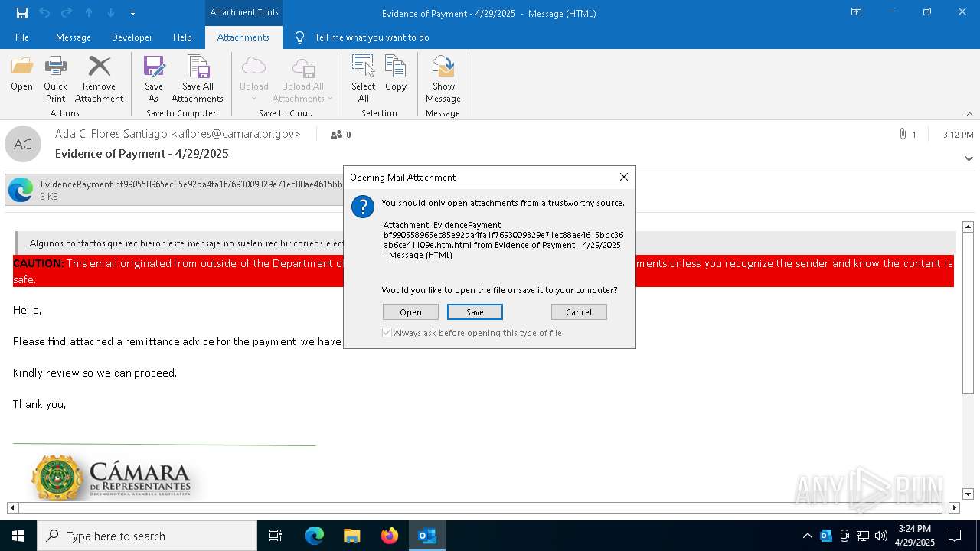Click Previous Item up arrow in title bar

click(88, 13)
